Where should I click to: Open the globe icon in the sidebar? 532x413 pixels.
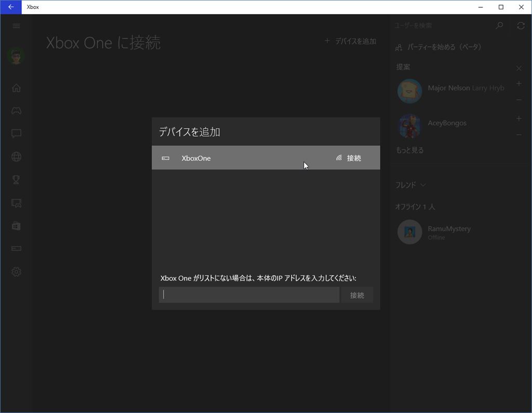click(16, 157)
